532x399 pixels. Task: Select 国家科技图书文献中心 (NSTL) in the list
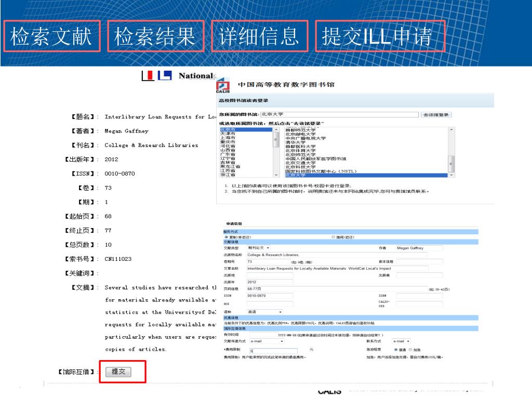pos(321,171)
